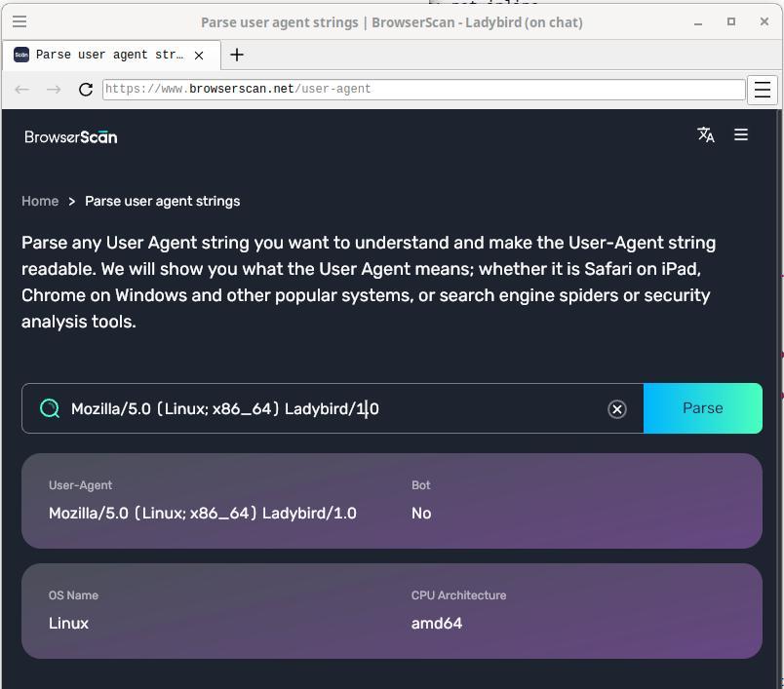This screenshot has width=784, height=689.
Task: Open the language translation selector
Action: 705,134
